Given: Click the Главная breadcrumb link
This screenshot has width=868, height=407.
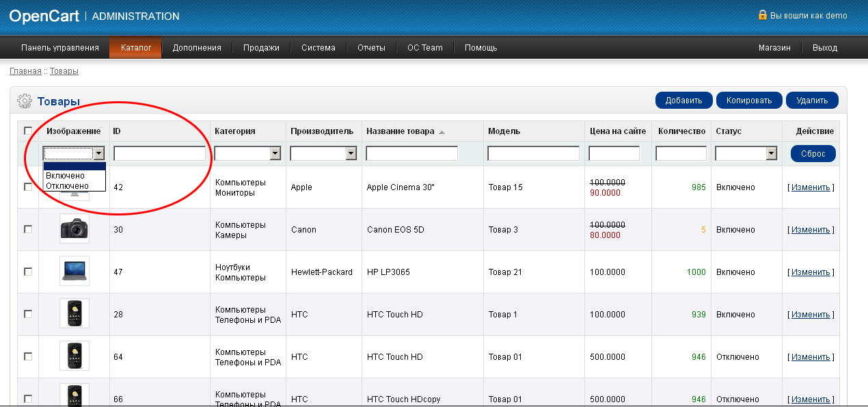Looking at the screenshot, I should (25, 71).
